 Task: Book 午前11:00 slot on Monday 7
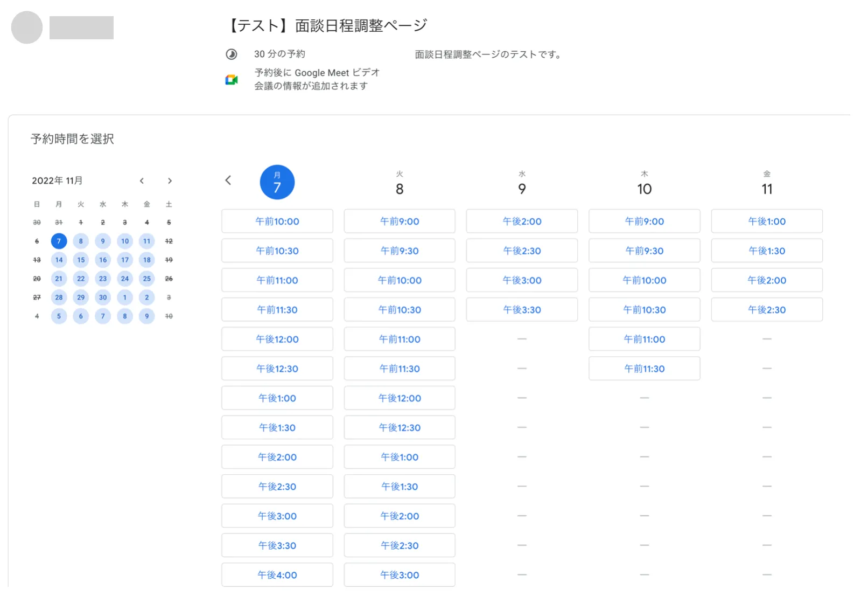(277, 280)
